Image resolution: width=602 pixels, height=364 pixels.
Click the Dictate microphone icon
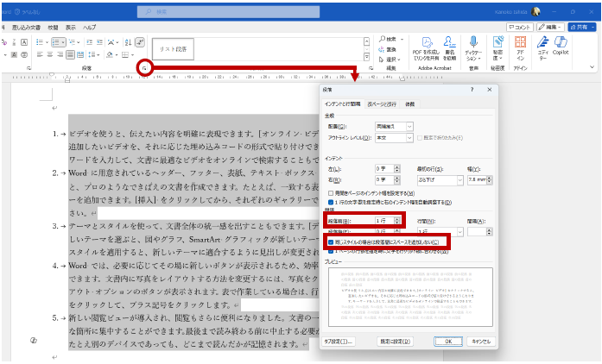(x=472, y=43)
